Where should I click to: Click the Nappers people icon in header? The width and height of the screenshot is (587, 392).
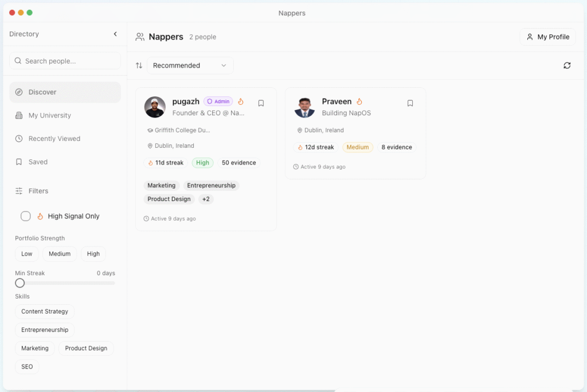[x=140, y=37]
